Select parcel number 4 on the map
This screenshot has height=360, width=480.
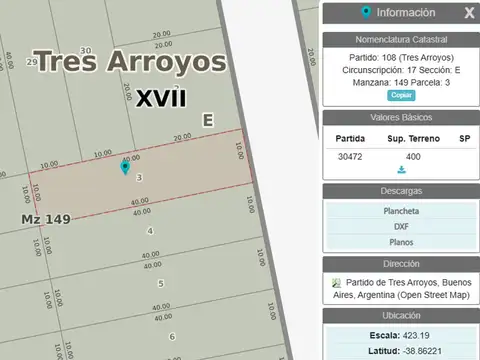(150, 231)
